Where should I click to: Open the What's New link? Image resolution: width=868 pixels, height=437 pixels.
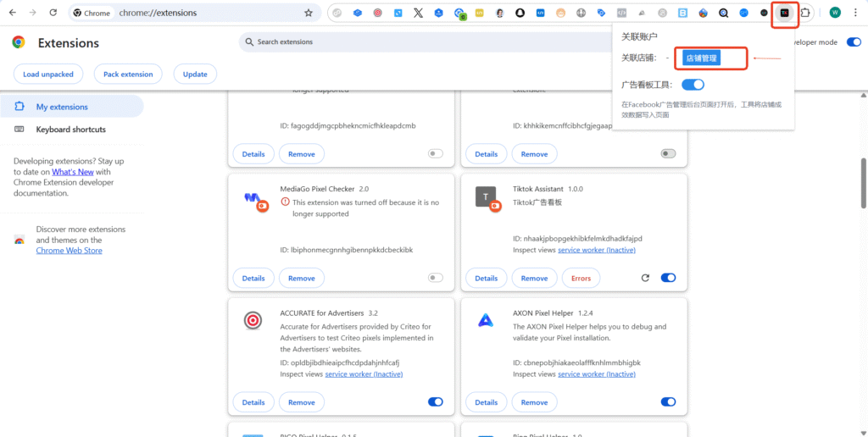click(73, 171)
